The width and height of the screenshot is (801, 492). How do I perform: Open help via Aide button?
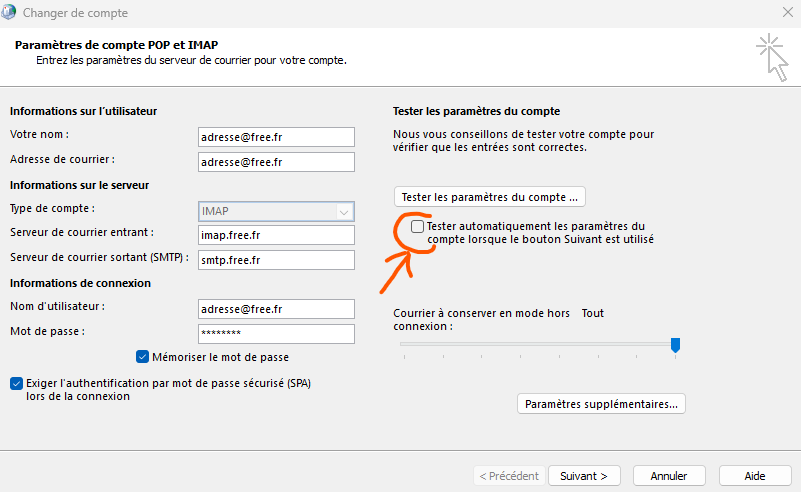[x=755, y=476]
